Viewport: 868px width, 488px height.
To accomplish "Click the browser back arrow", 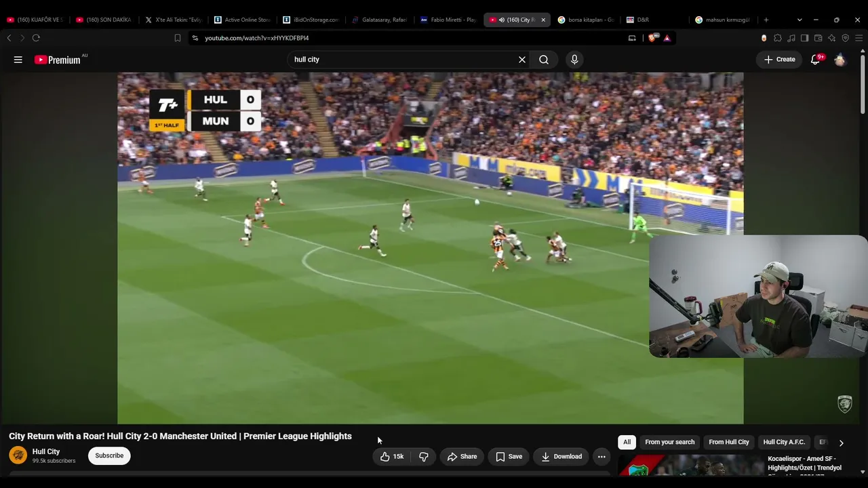I will click(9, 38).
